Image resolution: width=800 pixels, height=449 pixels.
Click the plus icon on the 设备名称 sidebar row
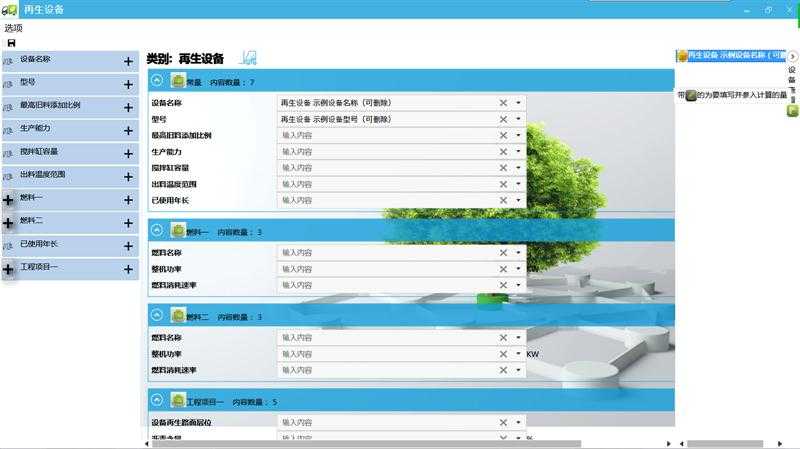pyautogui.click(x=128, y=62)
